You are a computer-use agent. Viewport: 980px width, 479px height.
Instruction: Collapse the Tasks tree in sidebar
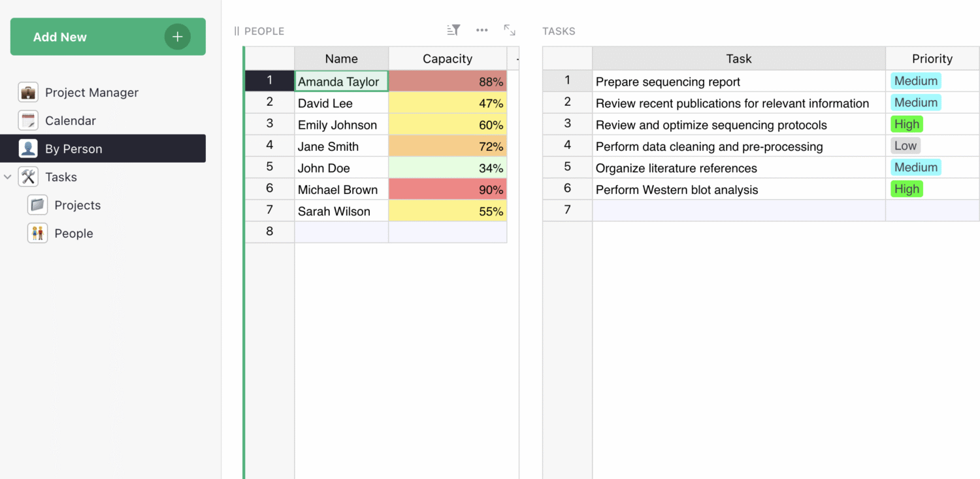pos(8,177)
